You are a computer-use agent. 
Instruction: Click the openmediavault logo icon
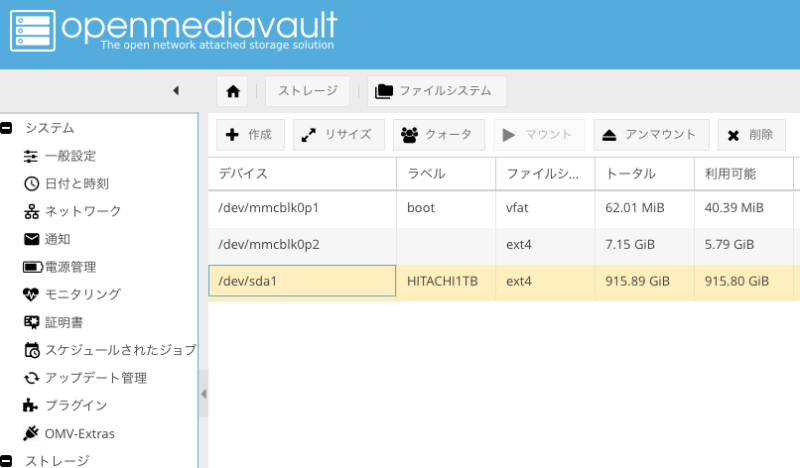33,31
